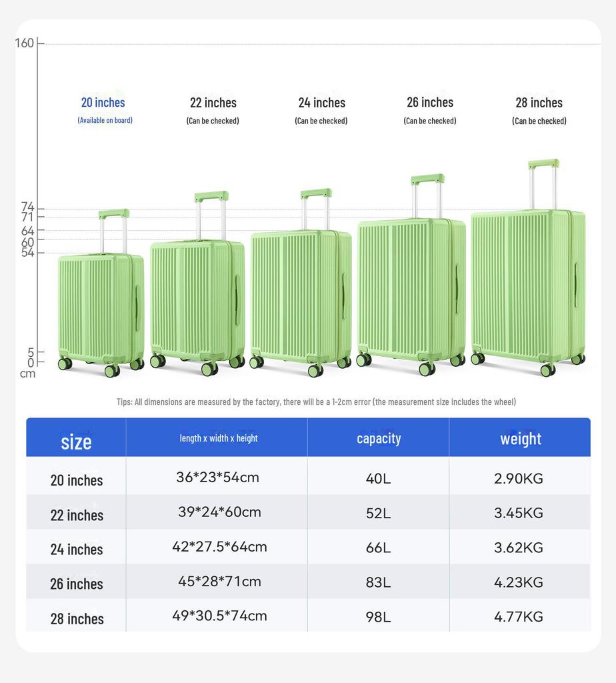Click the '160' mark on height scale
This screenshot has width=616, height=683.
(x=25, y=43)
